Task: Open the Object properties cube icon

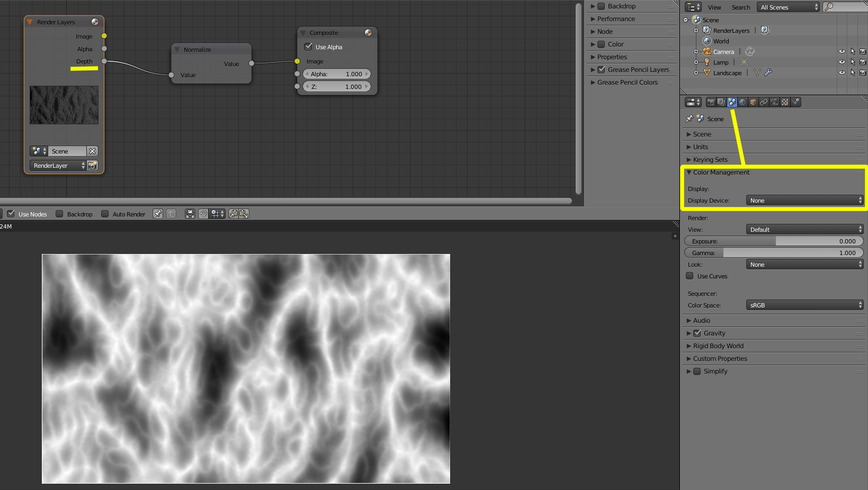Action: click(753, 102)
